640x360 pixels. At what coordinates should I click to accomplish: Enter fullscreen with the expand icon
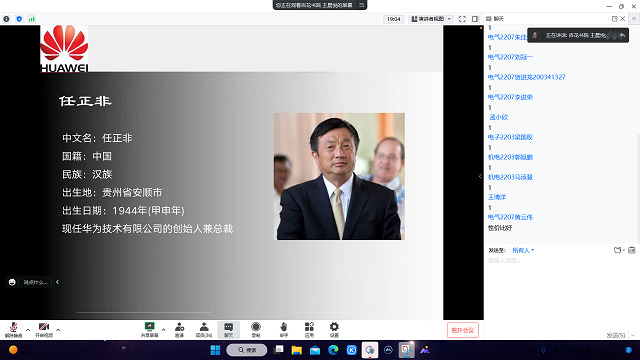coord(462,19)
